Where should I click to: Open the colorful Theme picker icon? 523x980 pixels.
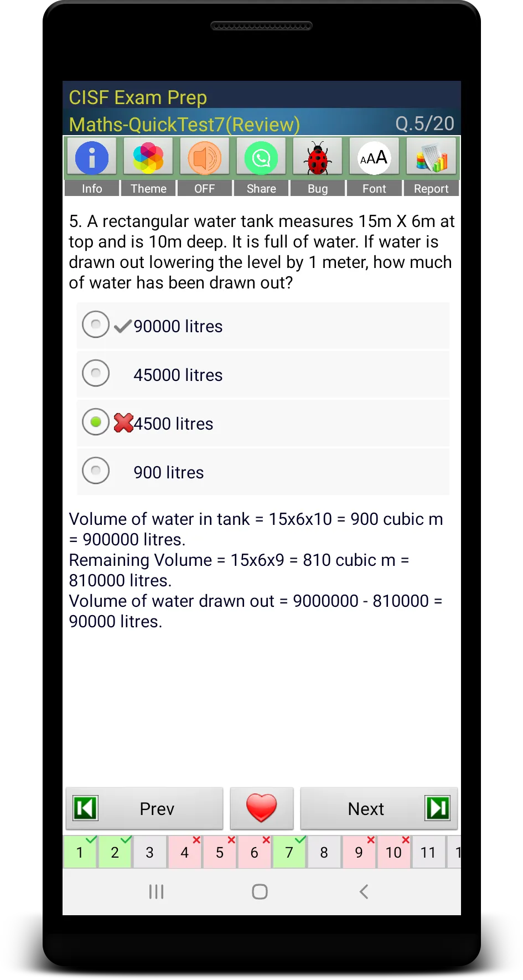[x=148, y=158]
